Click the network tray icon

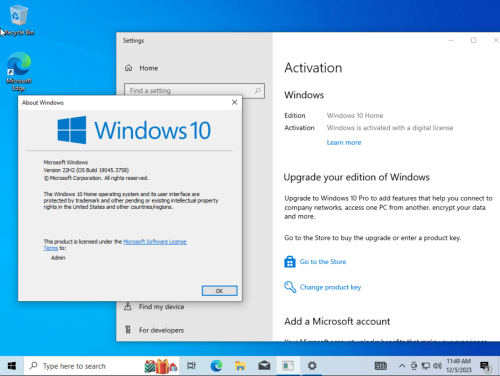(426, 366)
